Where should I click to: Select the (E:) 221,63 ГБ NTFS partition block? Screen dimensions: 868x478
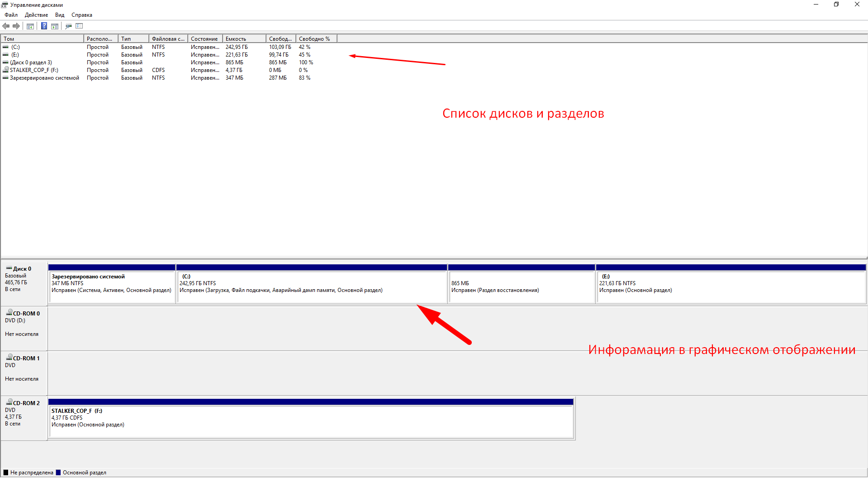tap(731, 284)
